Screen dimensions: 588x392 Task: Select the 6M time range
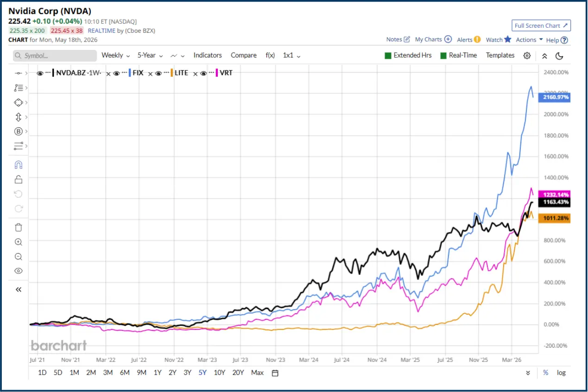point(125,373)
